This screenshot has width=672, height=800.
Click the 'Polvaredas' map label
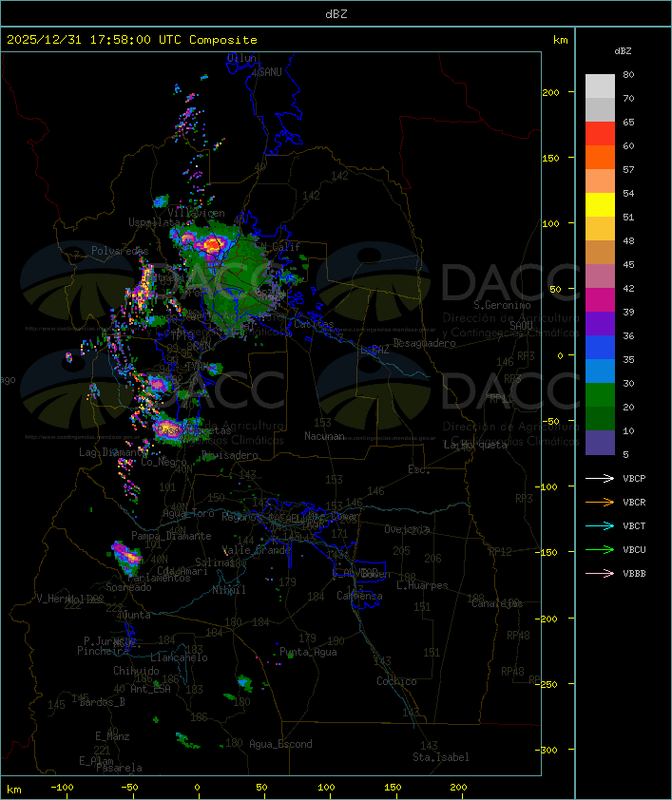[x=120, y=251]
